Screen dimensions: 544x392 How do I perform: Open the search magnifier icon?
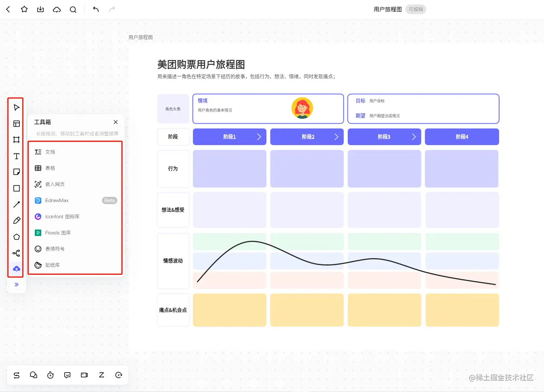(73, 9)
